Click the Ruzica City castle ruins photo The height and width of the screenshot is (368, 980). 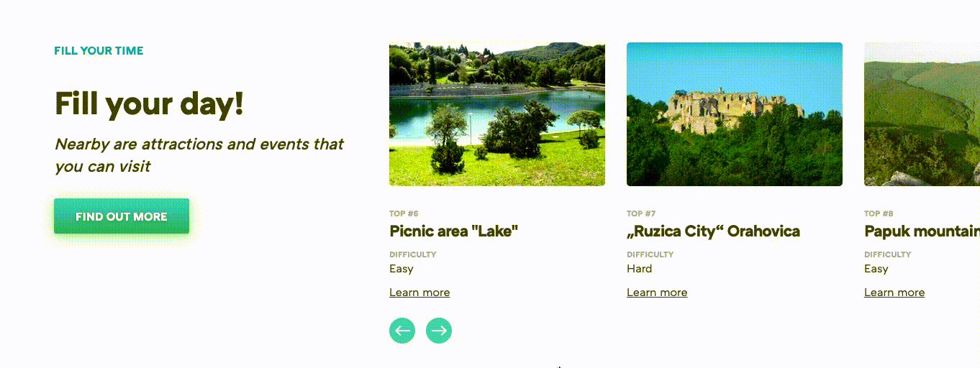[x=735, y=114]
